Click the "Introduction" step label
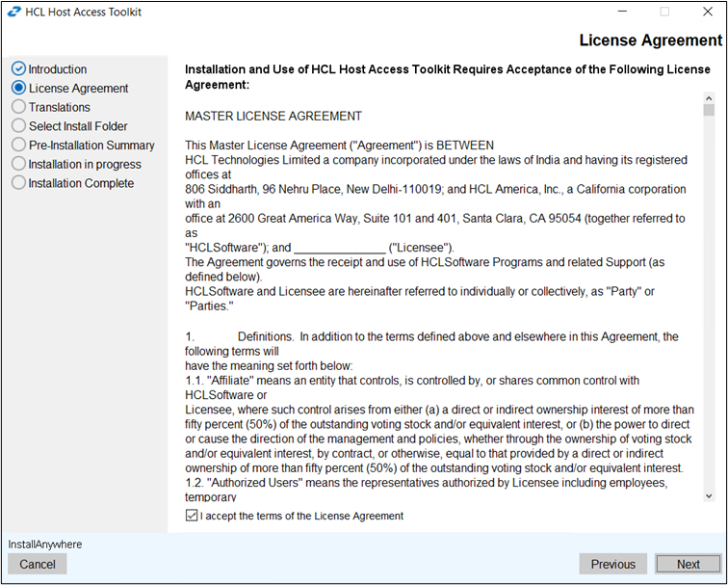Screen dimensions: 728x585 coord(58,69)
